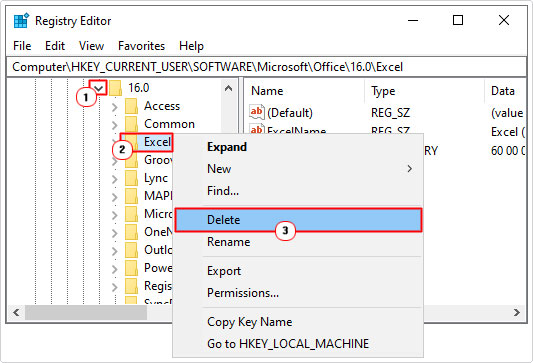Select the (Default) value name
Image resolution: width=533 pixels, height=363 pixels.
[290, 113]
